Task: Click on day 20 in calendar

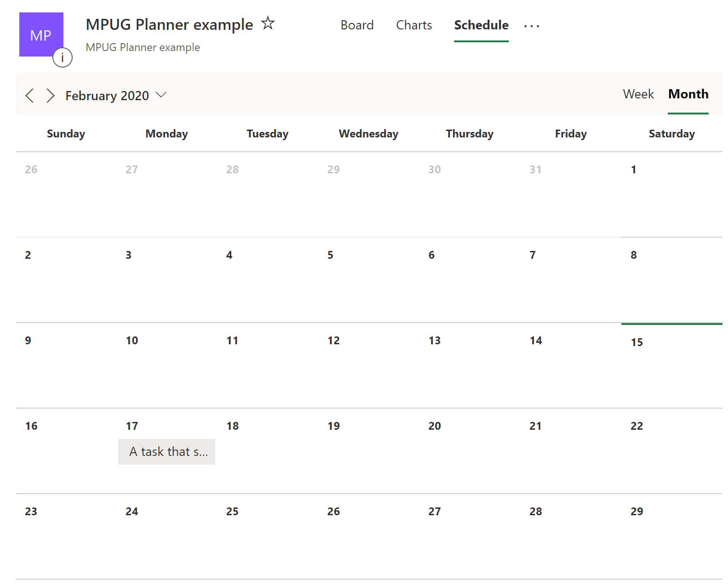Action: point(435,426)
